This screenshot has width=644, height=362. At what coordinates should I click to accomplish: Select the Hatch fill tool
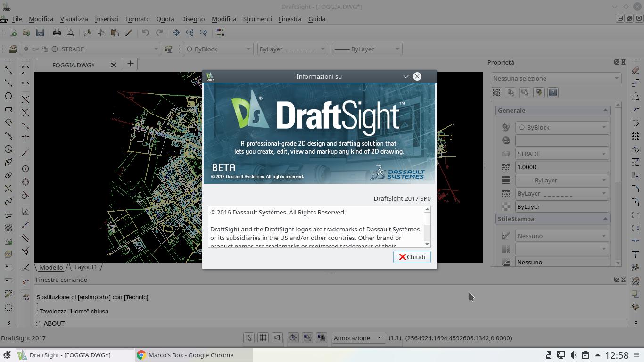pyautogui.click(x=8, y=228)
